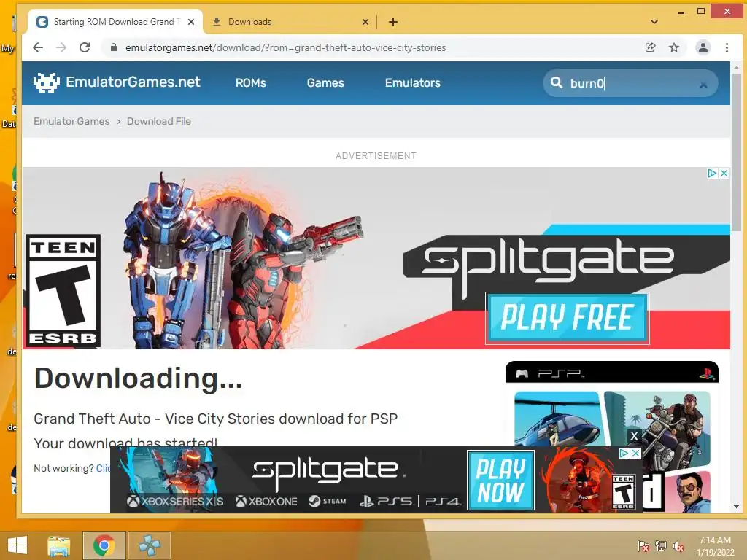
Task: Close the Starting ROM Download tab
Action: coord(191,22)
